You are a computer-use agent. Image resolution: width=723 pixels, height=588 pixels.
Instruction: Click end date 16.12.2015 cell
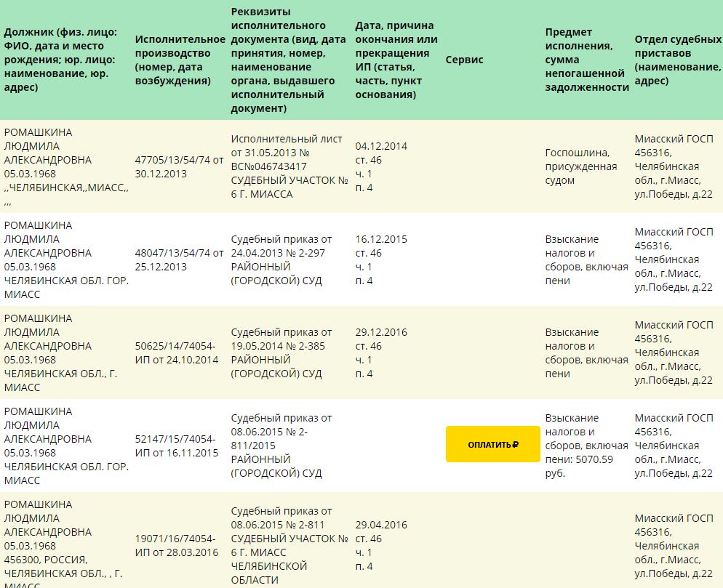[381, 260]
